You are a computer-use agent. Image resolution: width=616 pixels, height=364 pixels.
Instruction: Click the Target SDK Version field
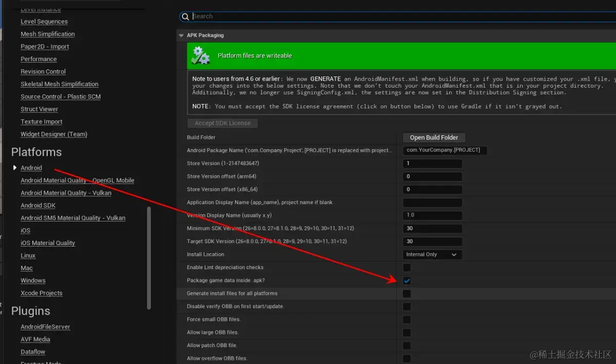point(432,241)
